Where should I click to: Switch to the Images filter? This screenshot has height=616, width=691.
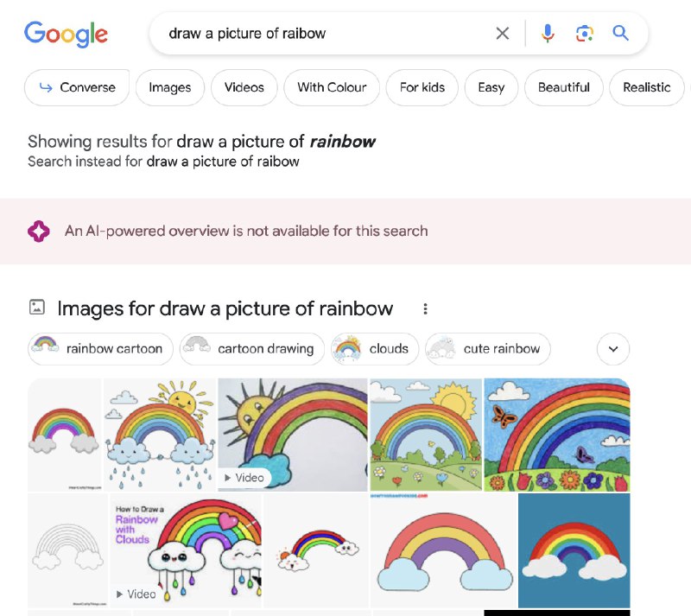(x=170, y=87)
